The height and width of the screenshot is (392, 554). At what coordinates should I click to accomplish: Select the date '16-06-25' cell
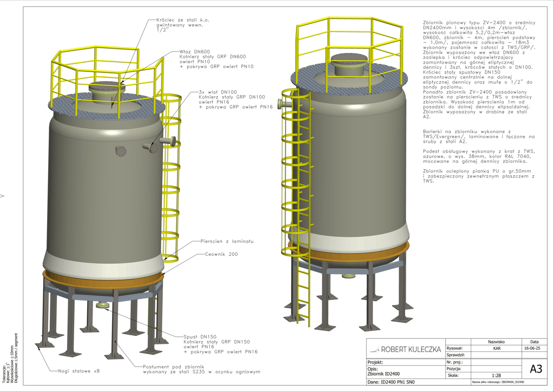pyautogui.click(x=534, y=348)
